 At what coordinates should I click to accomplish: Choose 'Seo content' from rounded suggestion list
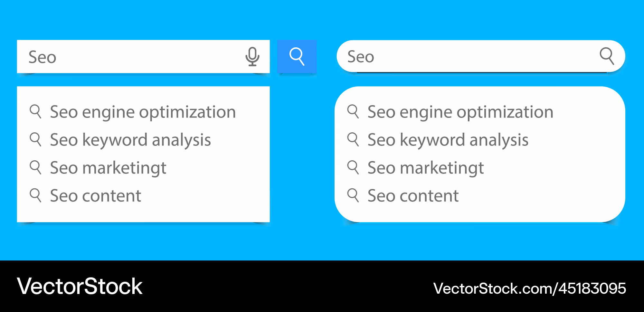(x=413, y=196)
